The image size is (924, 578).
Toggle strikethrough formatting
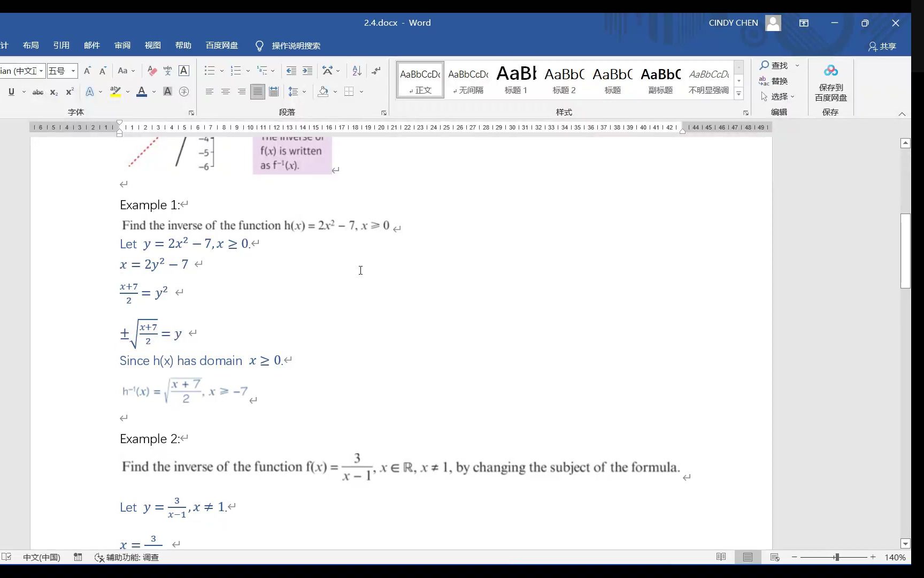tap(38, 92)
